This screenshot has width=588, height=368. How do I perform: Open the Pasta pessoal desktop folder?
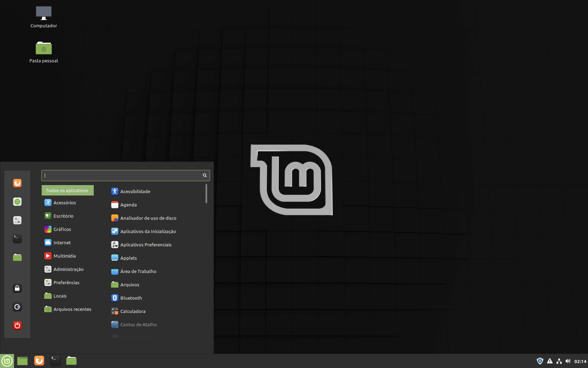click(44, 52)
